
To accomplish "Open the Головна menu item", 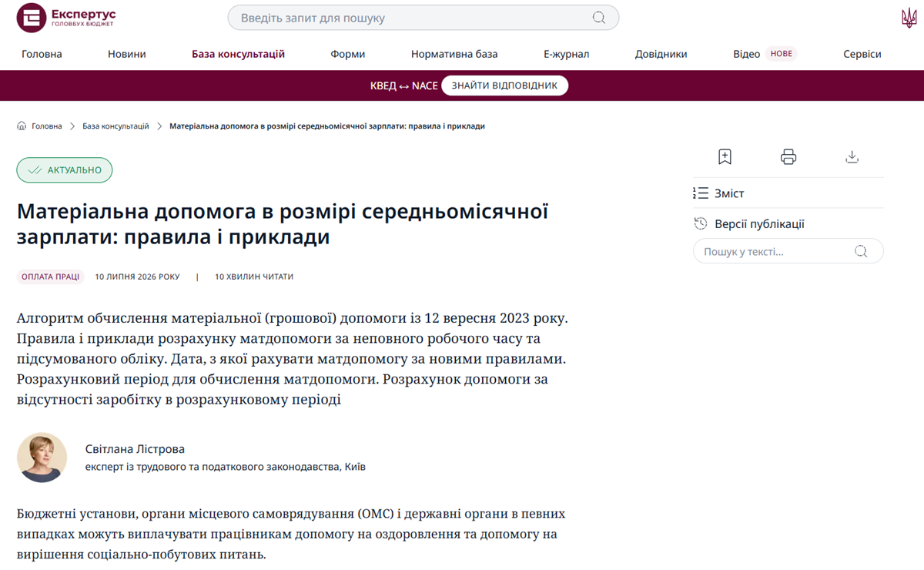I will tap(42, 54).
